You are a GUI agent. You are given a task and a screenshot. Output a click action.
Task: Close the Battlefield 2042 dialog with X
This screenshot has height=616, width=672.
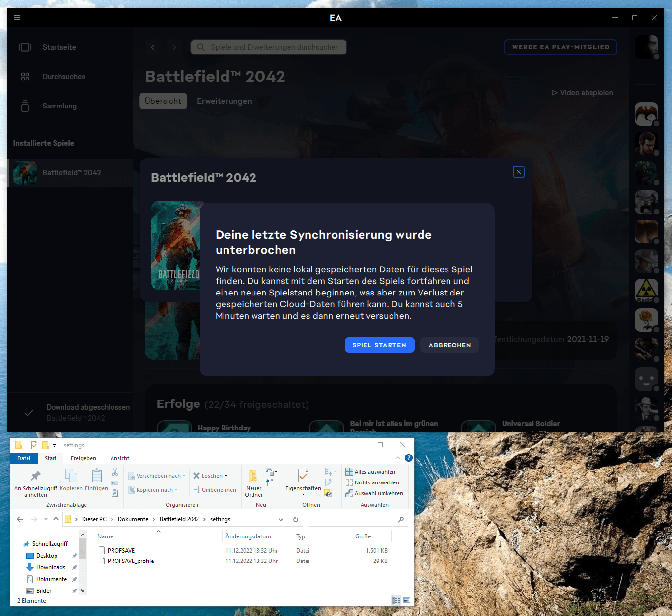tap(519, 172)
